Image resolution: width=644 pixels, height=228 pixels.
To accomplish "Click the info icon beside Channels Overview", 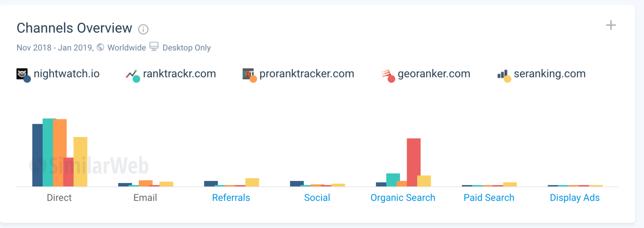I will (143, 30).
